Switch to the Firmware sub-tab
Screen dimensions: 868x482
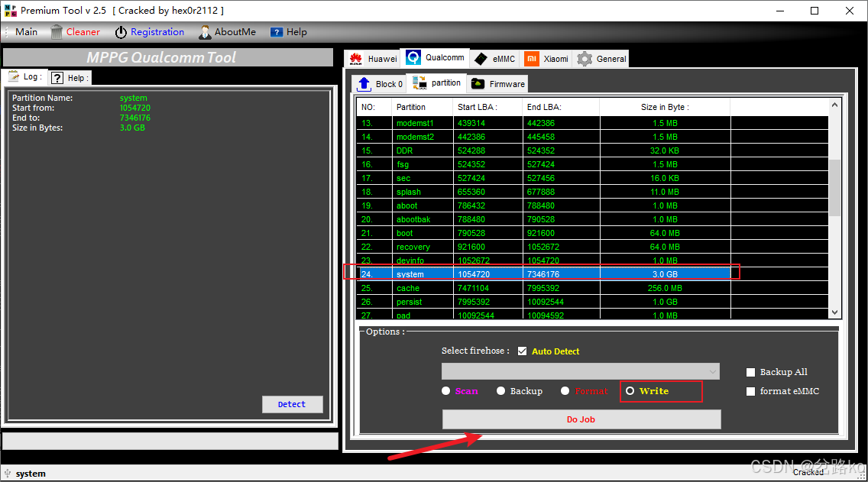pyautogui.click(x=497, y=84)
